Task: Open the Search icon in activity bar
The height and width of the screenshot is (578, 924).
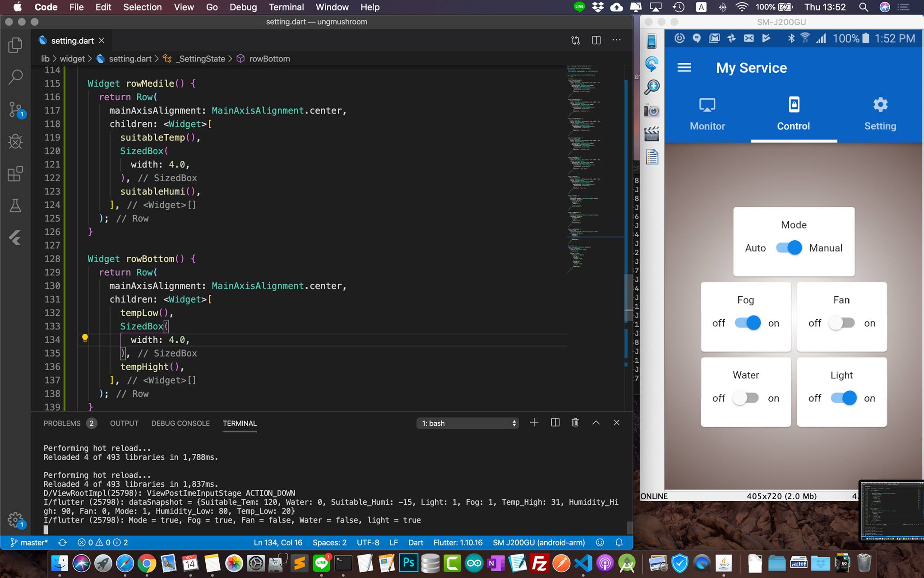Action: pyautogui.click(x=15, y=77)
